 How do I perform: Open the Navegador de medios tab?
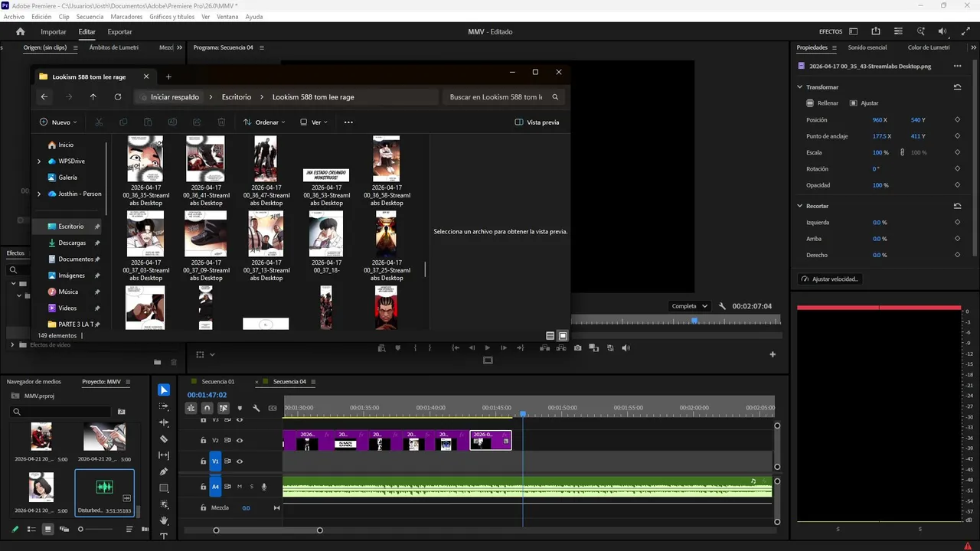click(34, 382)
